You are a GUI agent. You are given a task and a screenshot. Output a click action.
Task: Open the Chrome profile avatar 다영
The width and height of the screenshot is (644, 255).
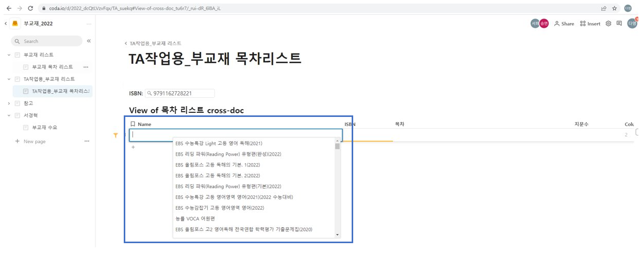pyautogui.click(x=628, y=8)
